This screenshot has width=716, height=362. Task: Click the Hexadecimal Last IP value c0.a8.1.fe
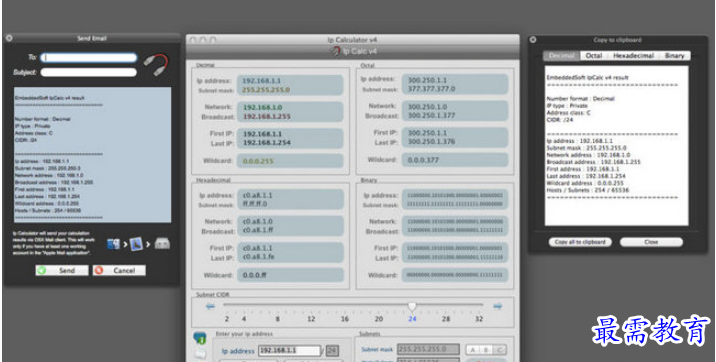[x=258, y=257]
